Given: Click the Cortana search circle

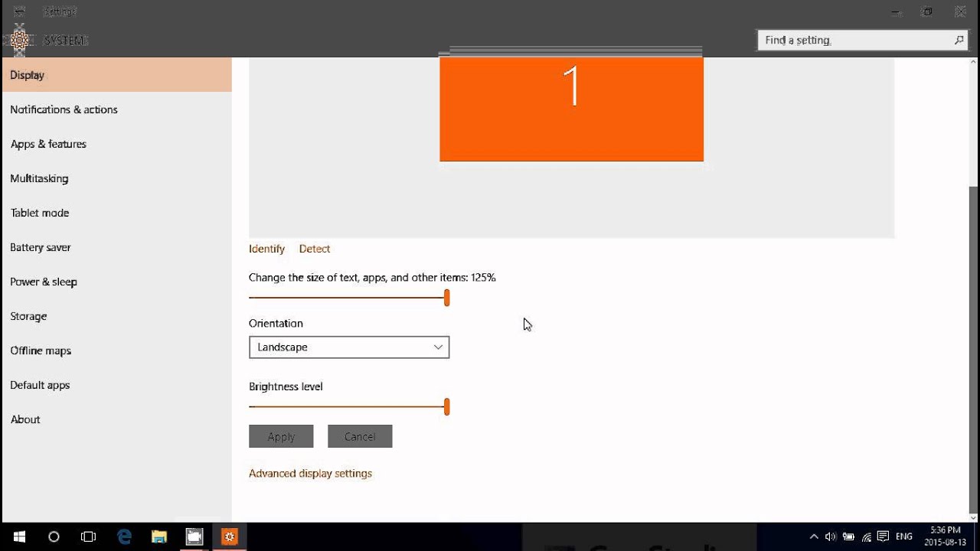Looking at the screenshot, I should (53, 536).
